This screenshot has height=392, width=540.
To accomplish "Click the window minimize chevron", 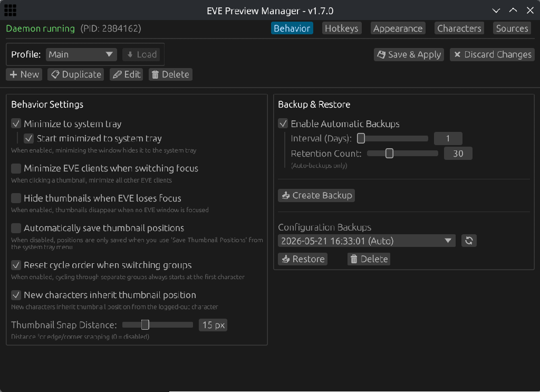I will pyautogui.click(x=496, y=11).
